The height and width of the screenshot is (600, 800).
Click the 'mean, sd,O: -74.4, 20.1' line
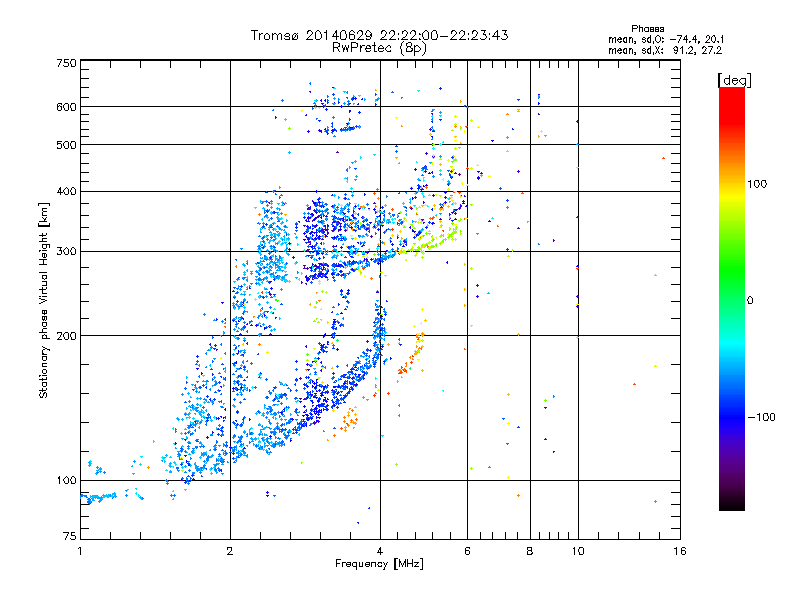666,39
